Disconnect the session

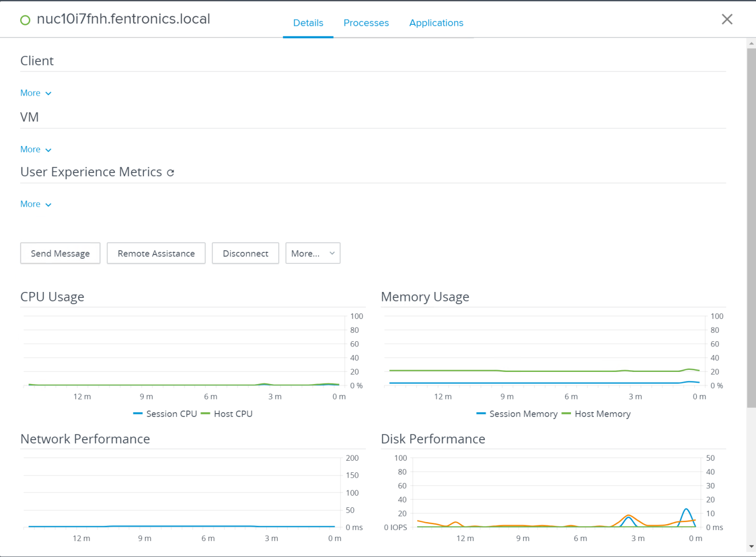coord(245,253)
